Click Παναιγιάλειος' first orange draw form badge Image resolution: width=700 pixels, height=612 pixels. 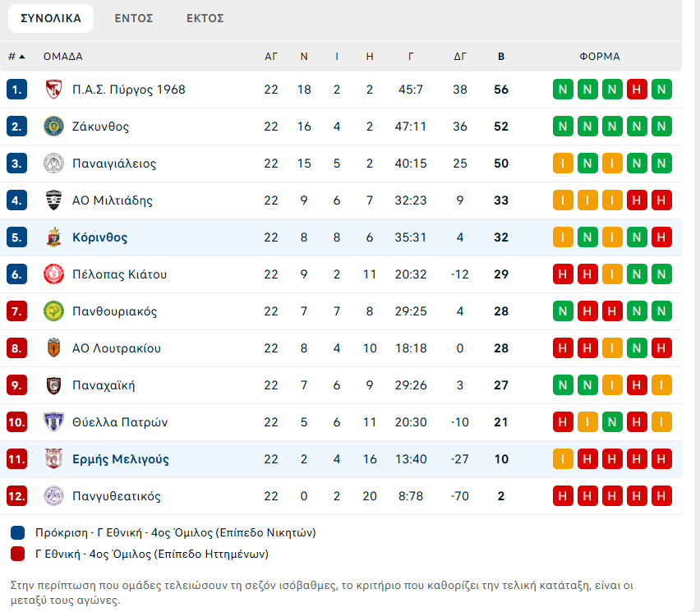pos(563,163)
